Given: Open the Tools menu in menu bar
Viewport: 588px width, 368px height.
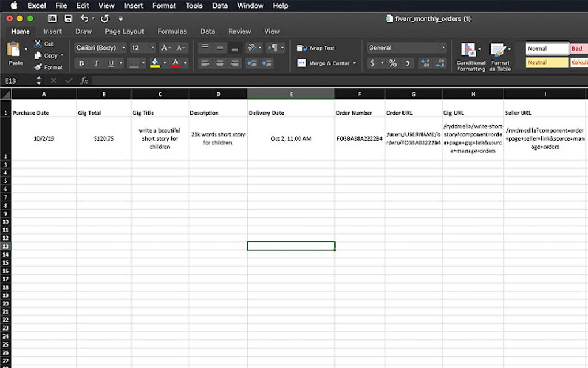Looking at the screenshot, I should pos(194,6).
